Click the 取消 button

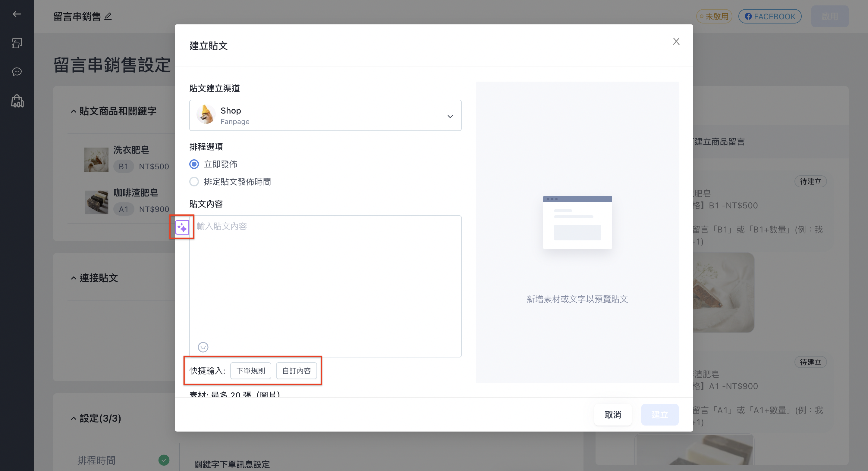(x=613, y=415)
